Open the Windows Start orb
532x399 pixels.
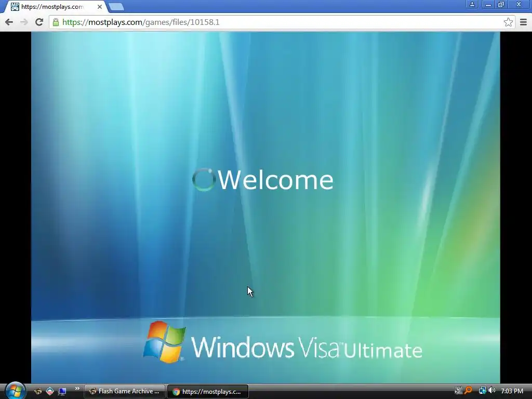click(15, 391)
